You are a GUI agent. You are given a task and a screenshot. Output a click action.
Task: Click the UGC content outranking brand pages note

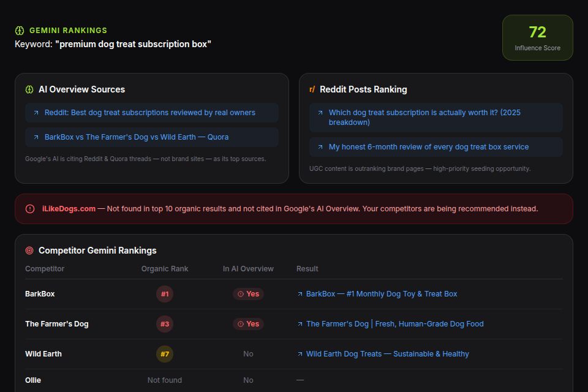[x=420, y=169]
